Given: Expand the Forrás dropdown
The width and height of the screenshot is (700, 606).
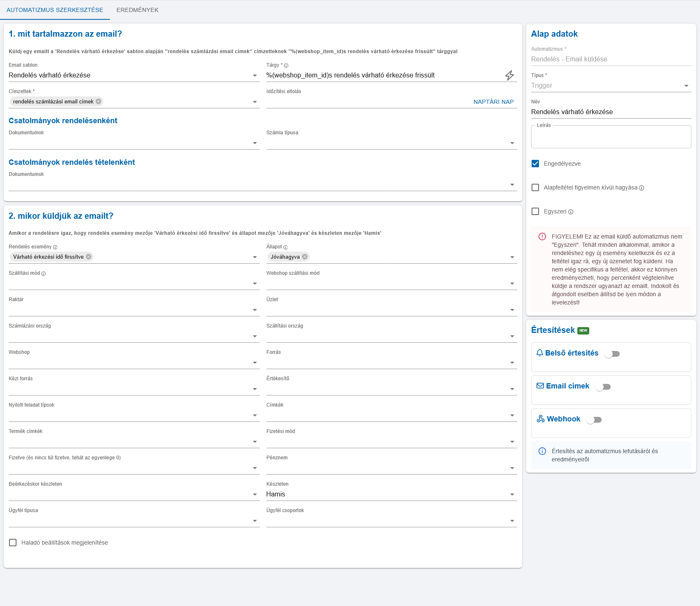Looking at the screenshot, I should pyautogui.click(x=392, y=363).
